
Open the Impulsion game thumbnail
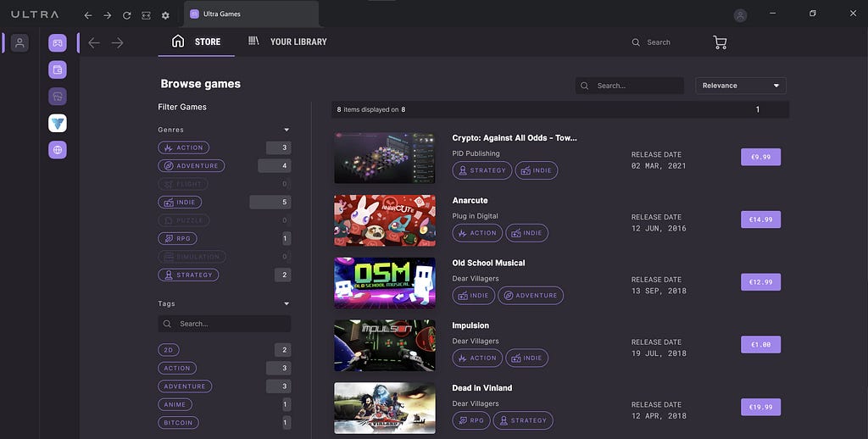[x=385, y=346]
